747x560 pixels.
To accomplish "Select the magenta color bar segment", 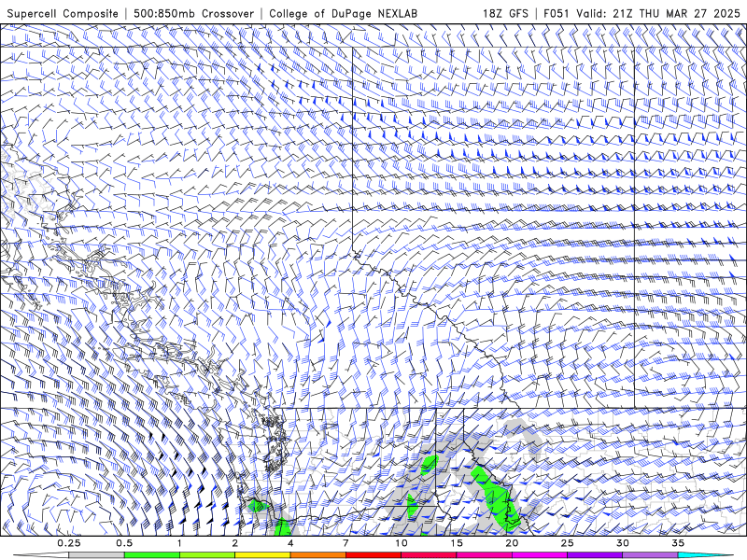I will [540, 555].
